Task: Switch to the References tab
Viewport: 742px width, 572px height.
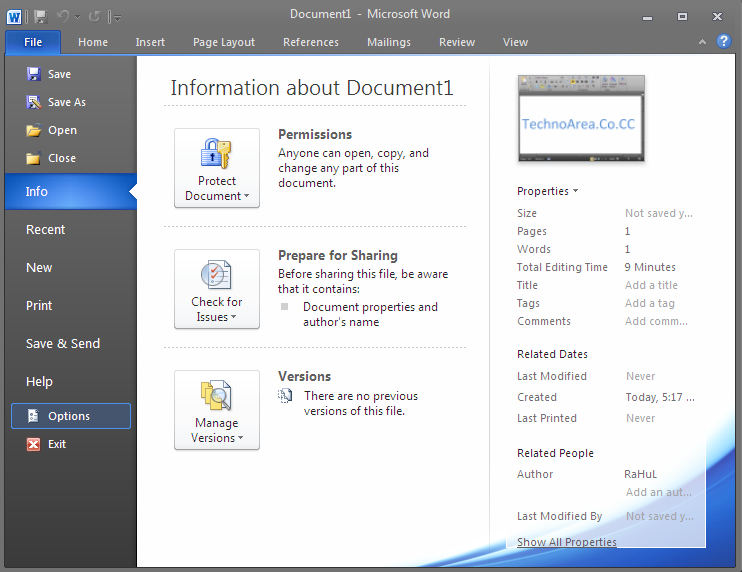Action: pos(311,42)
